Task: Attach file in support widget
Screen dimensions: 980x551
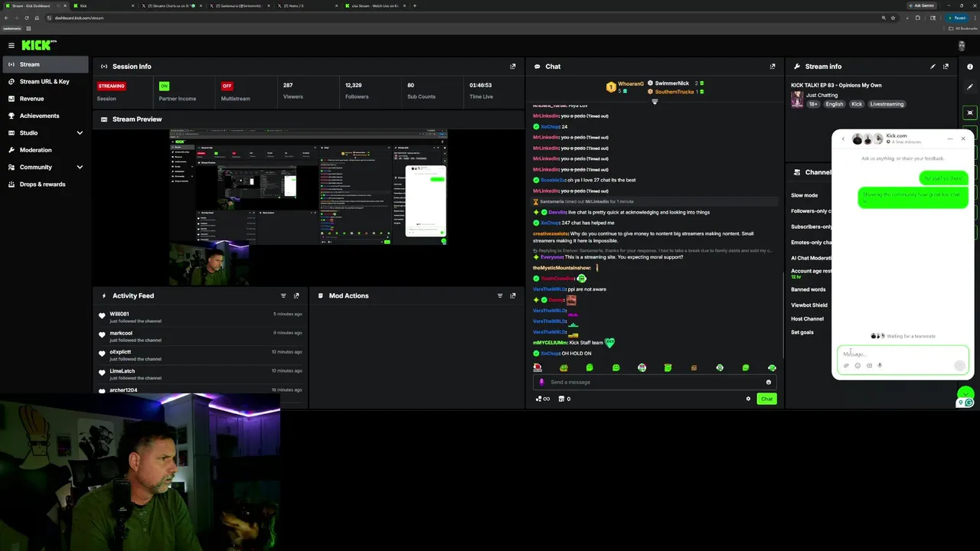Action: tap(846, 366)
